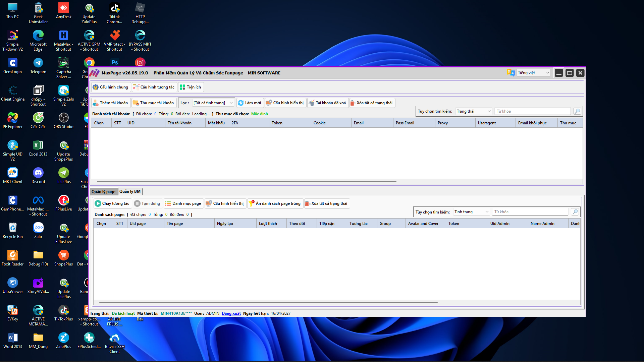
Task: Click account table horizontal scrollbar
Action: tap(247, 181)
